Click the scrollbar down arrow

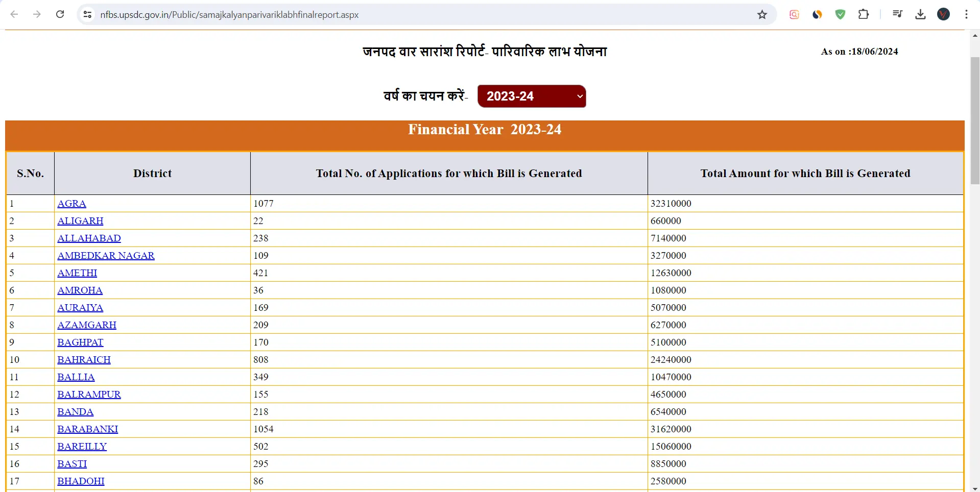975,488
